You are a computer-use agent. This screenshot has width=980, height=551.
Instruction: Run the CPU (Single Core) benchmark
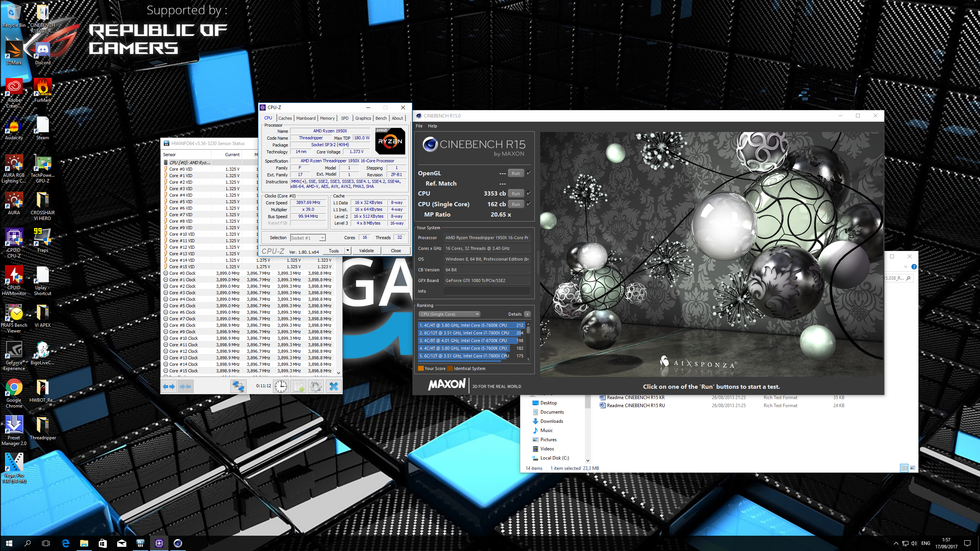tap(516, 204)
